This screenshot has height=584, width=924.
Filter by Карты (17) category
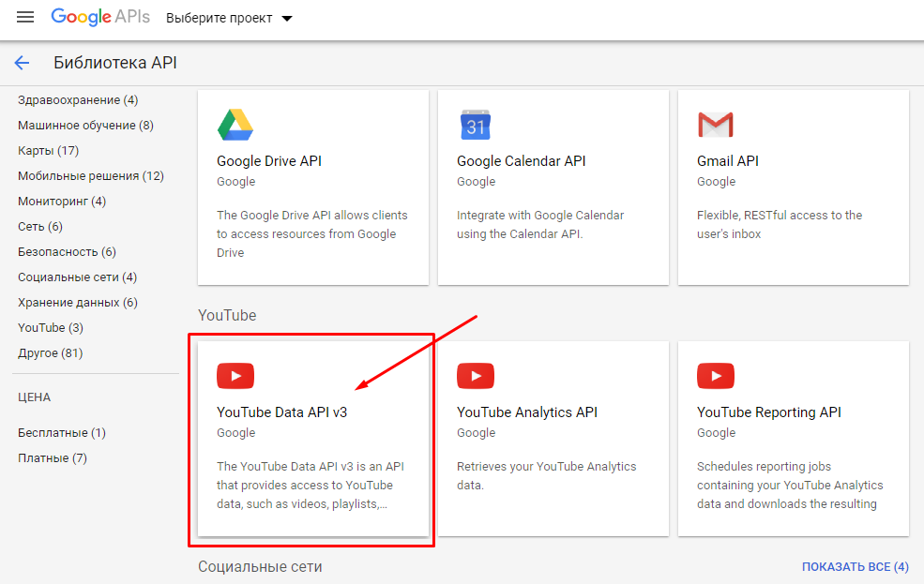coord(49,151)
